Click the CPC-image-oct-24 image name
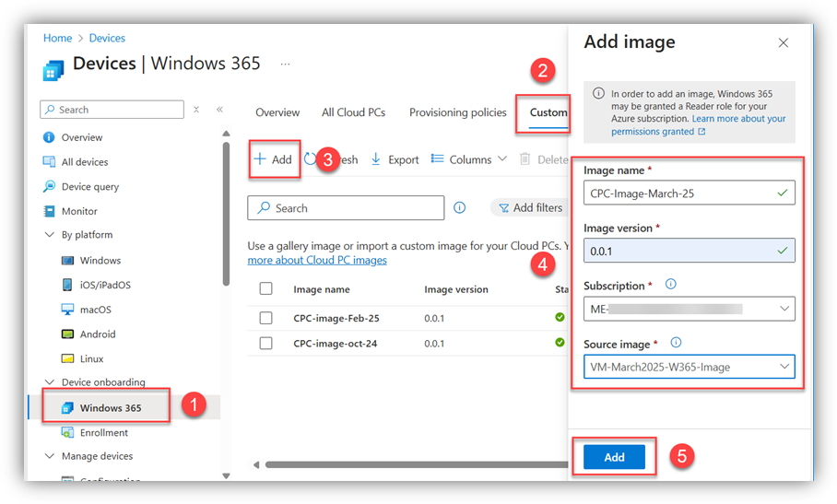The image size is (837, 504). pyautogui.click(x=336, y=344)
